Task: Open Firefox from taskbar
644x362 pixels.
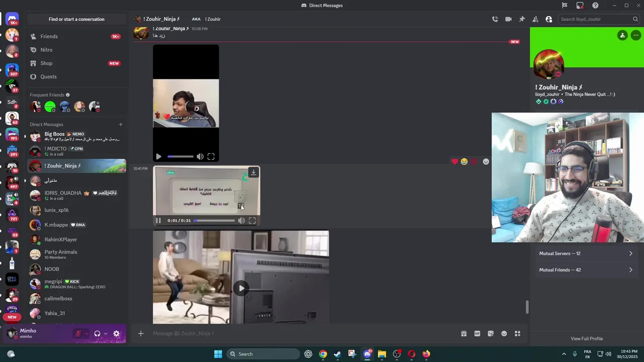Action: coord(426,354)
